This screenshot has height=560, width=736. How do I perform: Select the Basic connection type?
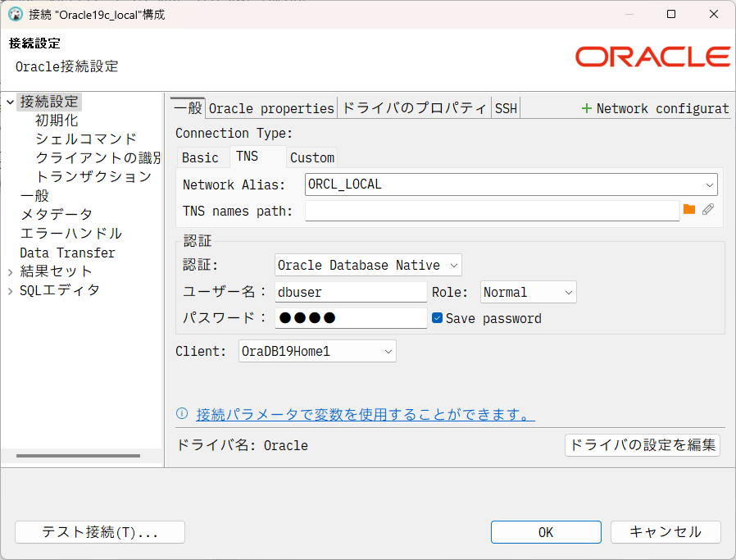(x=201, y=157)
